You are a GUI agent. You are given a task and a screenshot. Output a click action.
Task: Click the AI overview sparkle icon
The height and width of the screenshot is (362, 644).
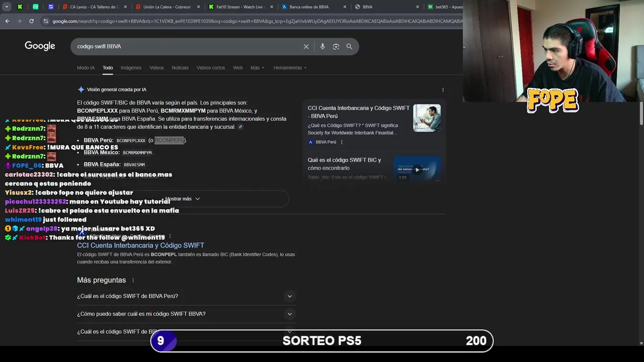81,89
